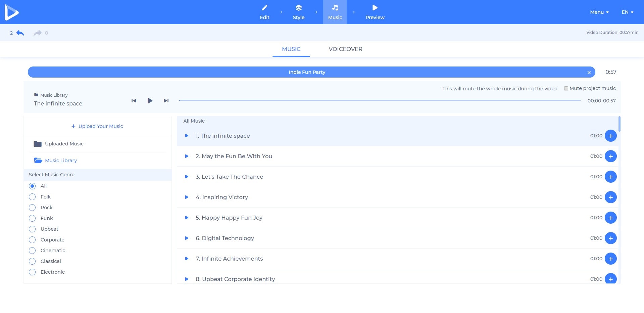644x313 pixels.
Task: Add May the Fun Be With You
Action: [x=610, y=156]
